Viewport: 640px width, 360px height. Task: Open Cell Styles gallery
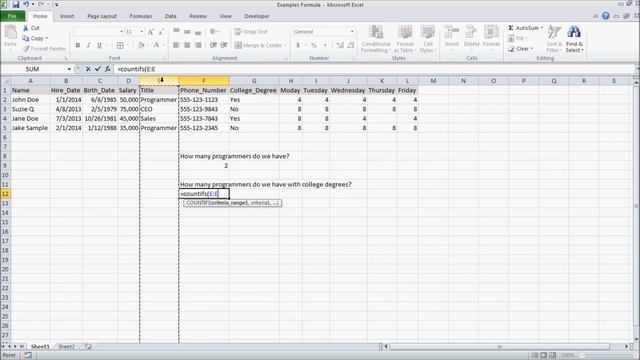(x=428, y=38)
